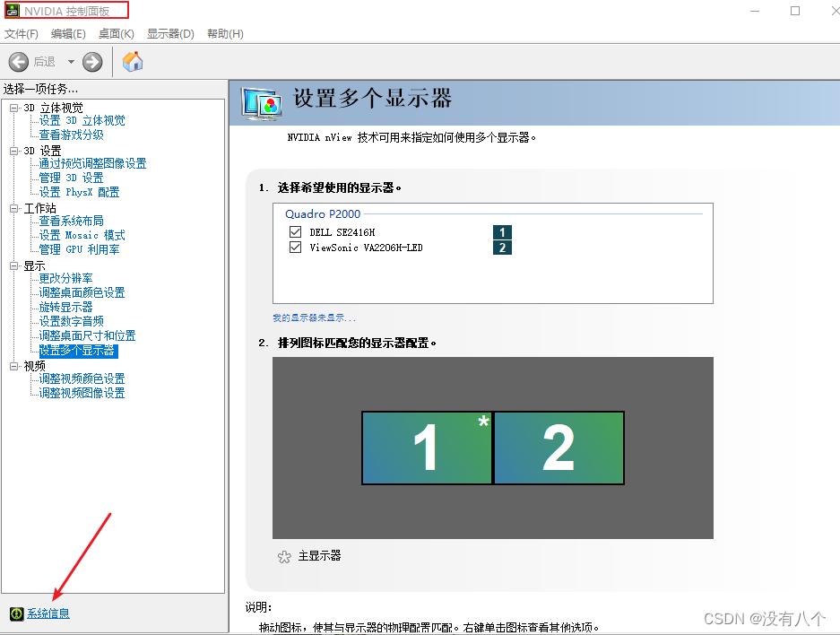Screen dimensions: 840x635
Task: Open 管理 GPU 利用率 task
Action: point(79,249)
